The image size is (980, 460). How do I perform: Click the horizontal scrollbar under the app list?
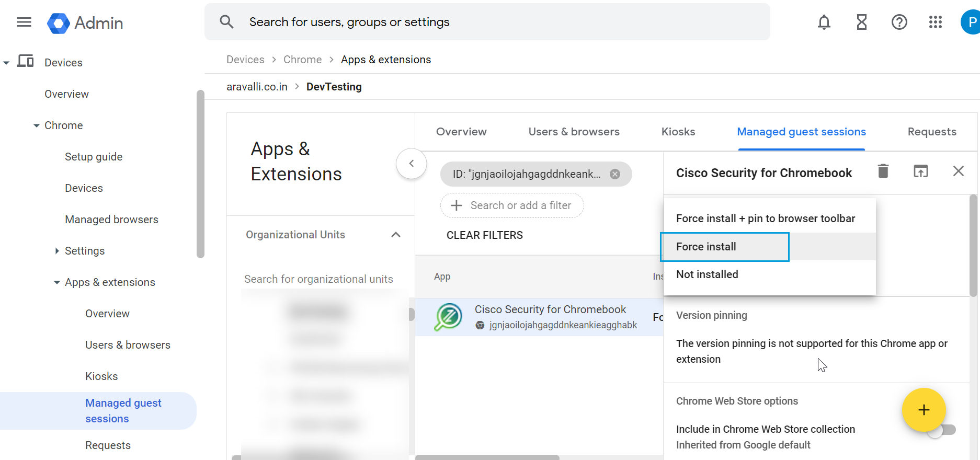487,457
